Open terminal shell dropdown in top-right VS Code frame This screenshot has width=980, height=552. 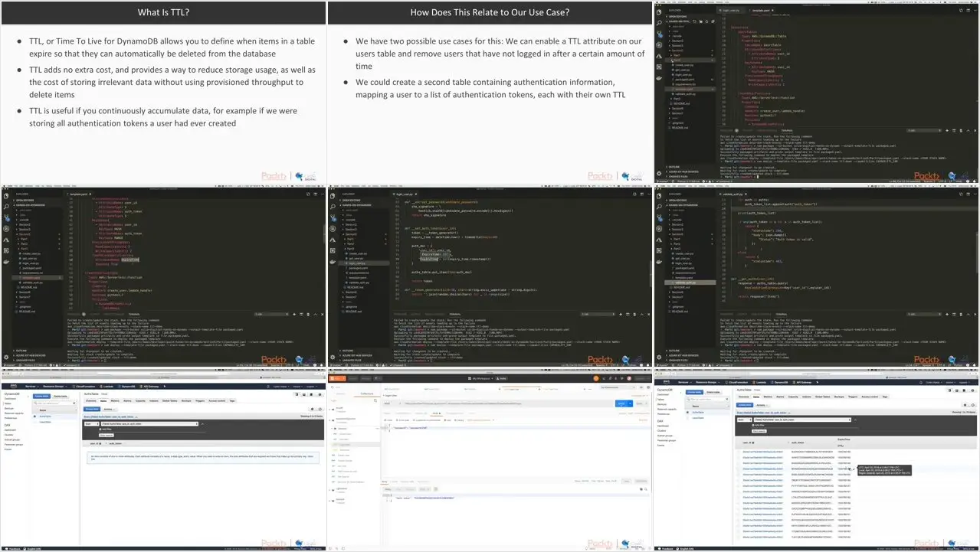923,131
